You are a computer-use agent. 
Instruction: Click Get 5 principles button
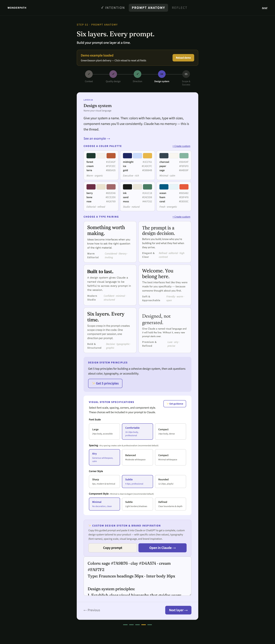pos(105,383)
